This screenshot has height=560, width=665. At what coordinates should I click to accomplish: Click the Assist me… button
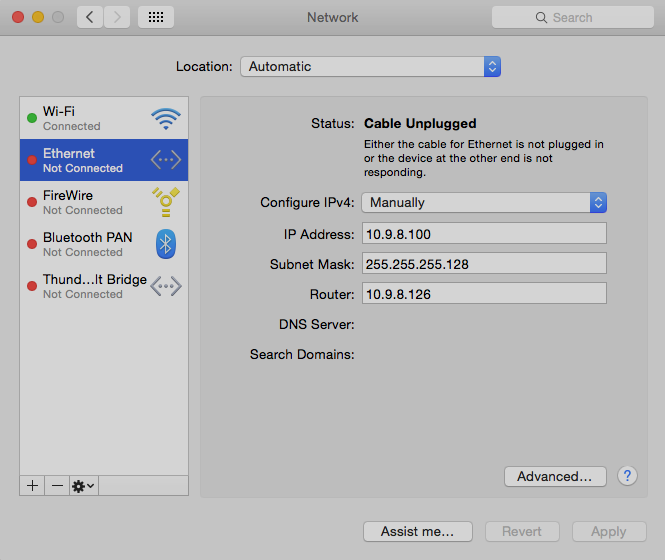[x=417, y=531]
